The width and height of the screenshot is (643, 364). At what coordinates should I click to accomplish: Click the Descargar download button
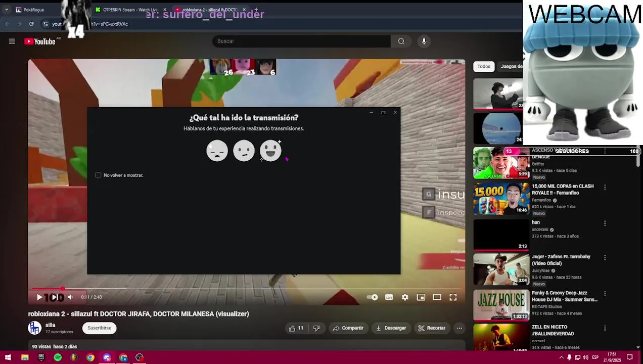pos(391,328)
